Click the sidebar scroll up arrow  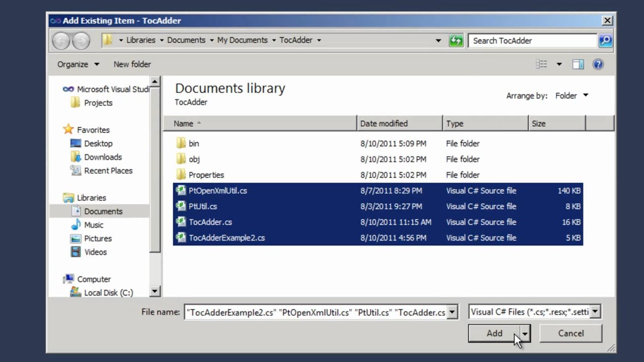click(154, 81)
